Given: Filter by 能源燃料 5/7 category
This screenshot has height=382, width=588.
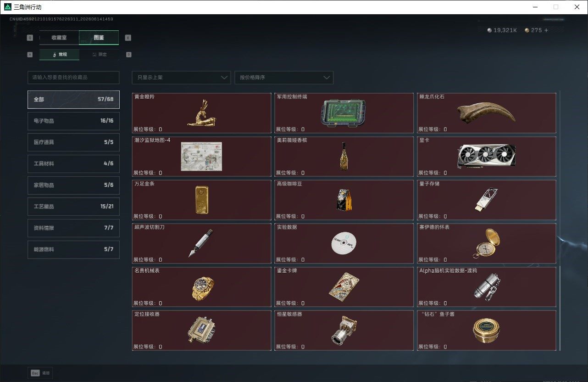Looking at the screenshot, I should [73, 249].
